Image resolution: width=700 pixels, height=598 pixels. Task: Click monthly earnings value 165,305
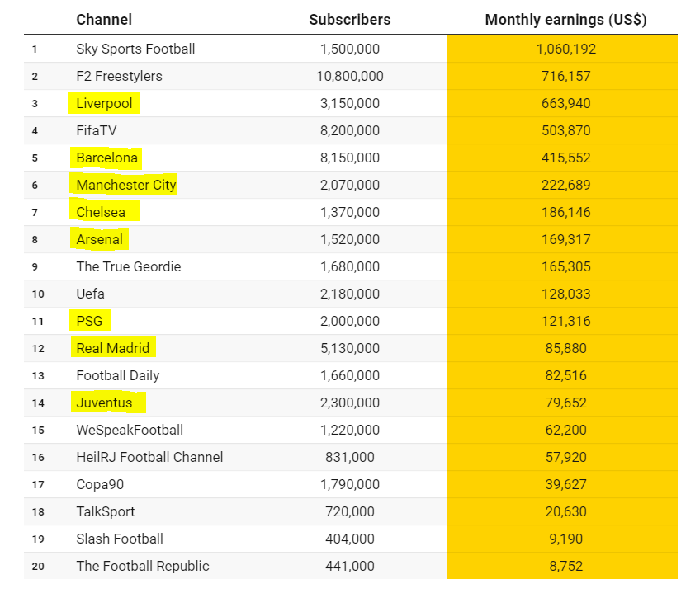coord(565,266)
